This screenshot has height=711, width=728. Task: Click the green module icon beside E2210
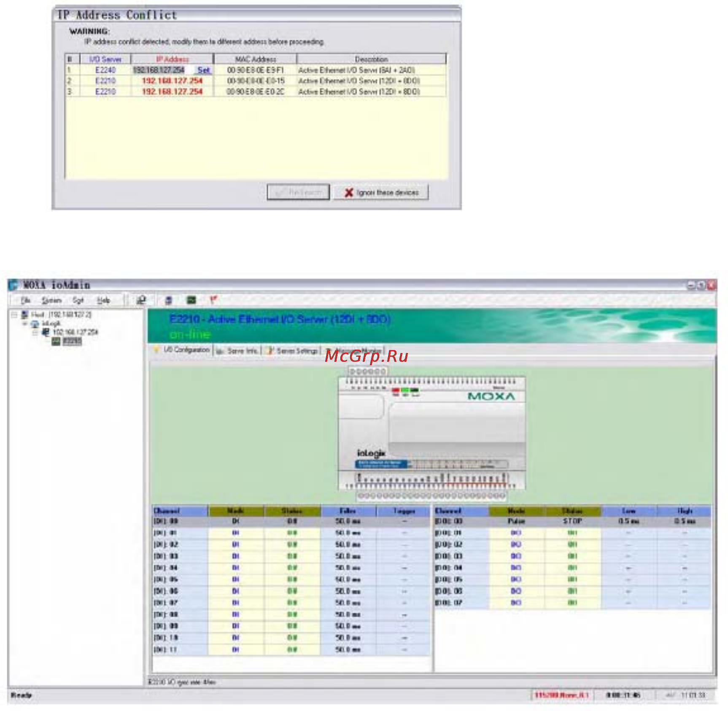coord(56,341)
